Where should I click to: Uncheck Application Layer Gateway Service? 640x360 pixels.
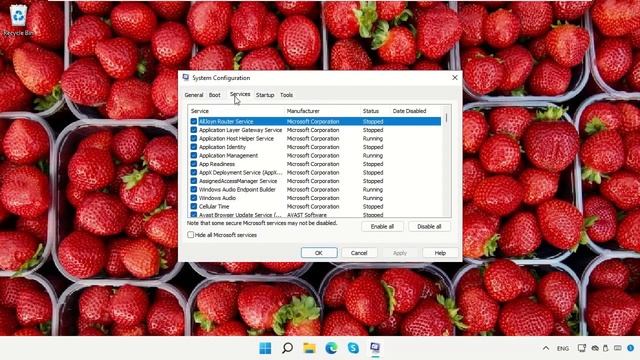tap(193, 130)
